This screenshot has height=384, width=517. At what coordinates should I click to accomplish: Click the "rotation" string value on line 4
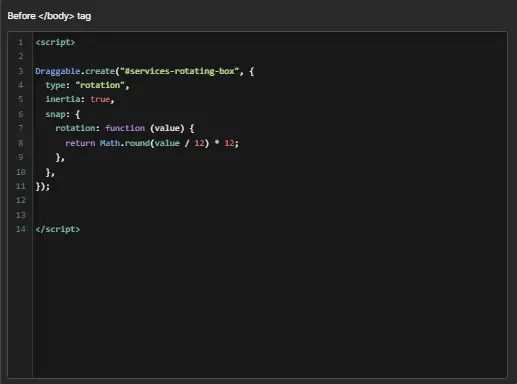click(x=100, y=85)
